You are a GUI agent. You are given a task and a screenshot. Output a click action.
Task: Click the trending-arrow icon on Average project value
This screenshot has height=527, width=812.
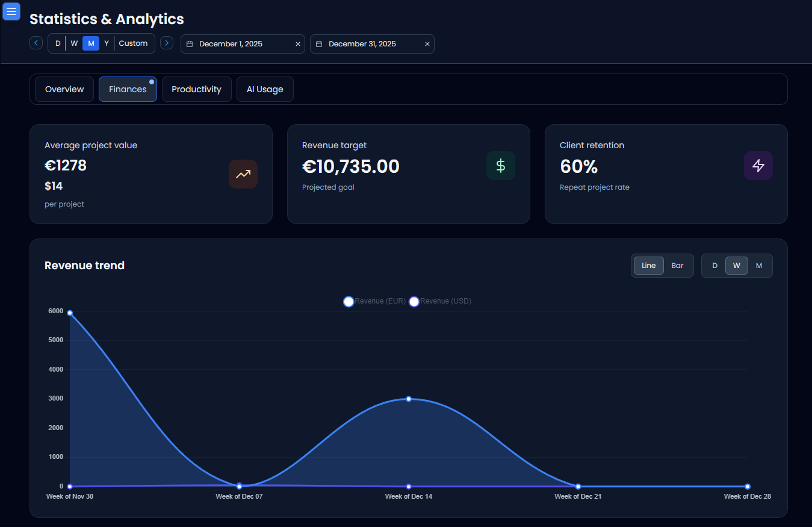pos(243,173)
